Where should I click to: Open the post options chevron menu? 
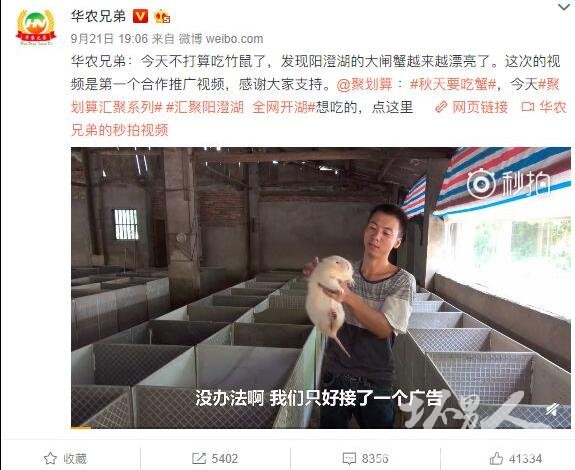[564, 7]
